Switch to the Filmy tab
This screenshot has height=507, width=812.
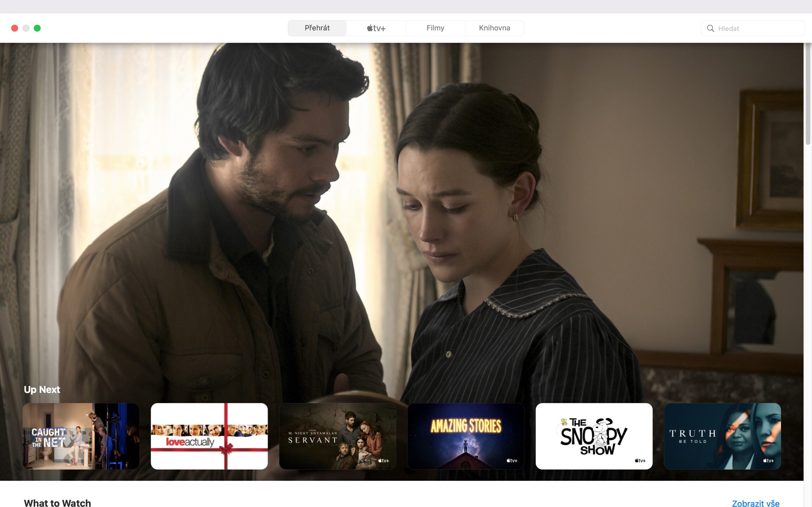click(435, 28)
